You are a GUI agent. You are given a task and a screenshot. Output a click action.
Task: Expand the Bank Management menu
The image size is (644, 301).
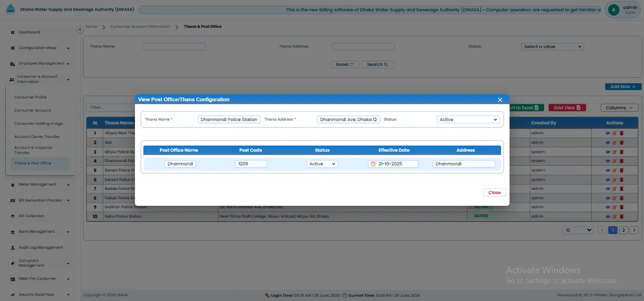(40, 232)
